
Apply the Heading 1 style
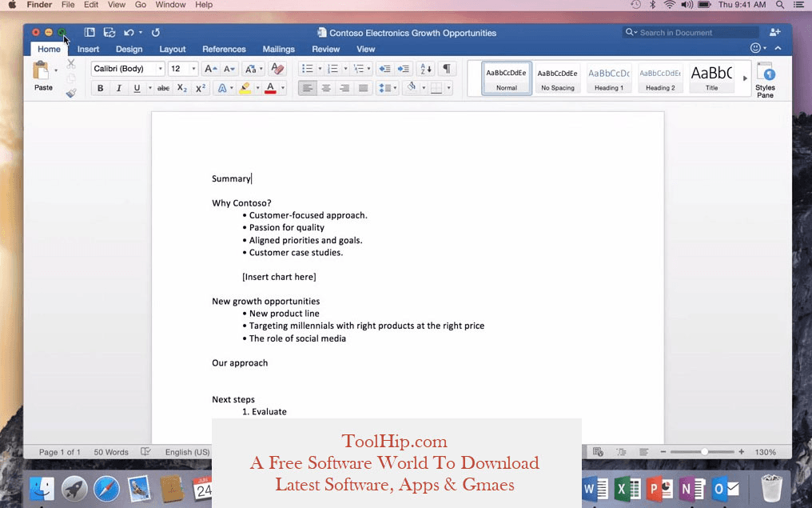tap(609, 78)
